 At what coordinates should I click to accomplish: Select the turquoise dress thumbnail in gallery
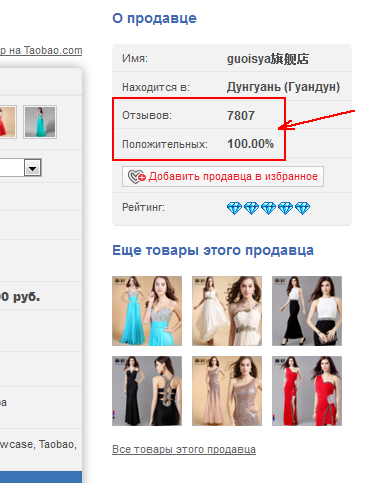click(x=40, y=122)
